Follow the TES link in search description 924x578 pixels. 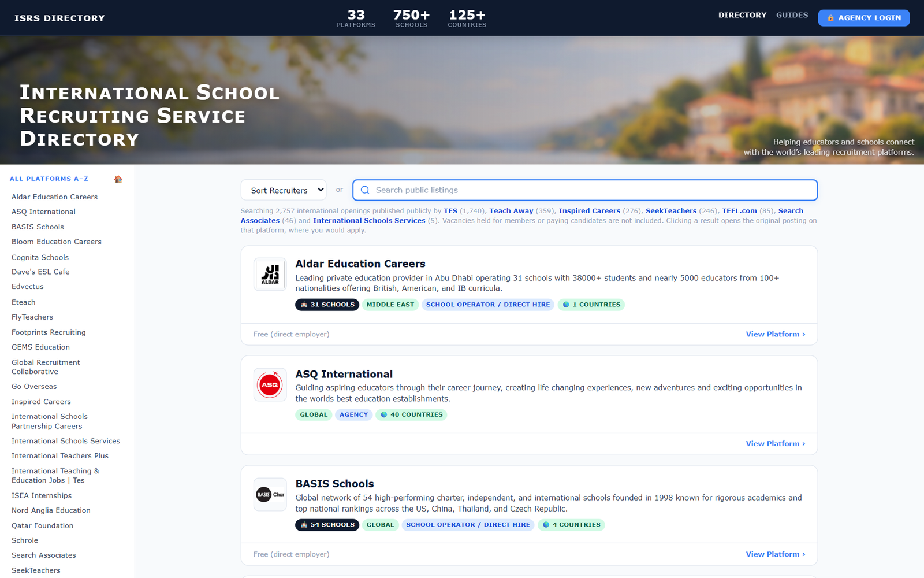[450, 211]
